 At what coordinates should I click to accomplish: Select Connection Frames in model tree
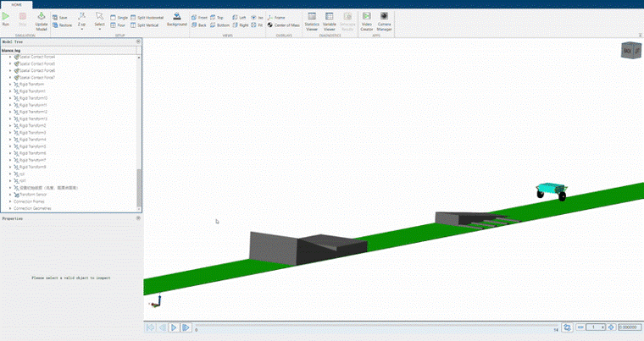[30, 201]
